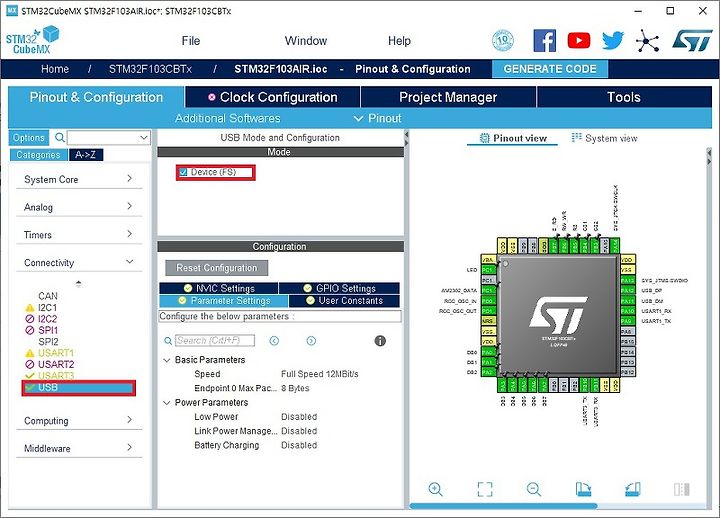Click Low Power Disabled value
This screenshot has width=720, height=518.
(299, 417)
